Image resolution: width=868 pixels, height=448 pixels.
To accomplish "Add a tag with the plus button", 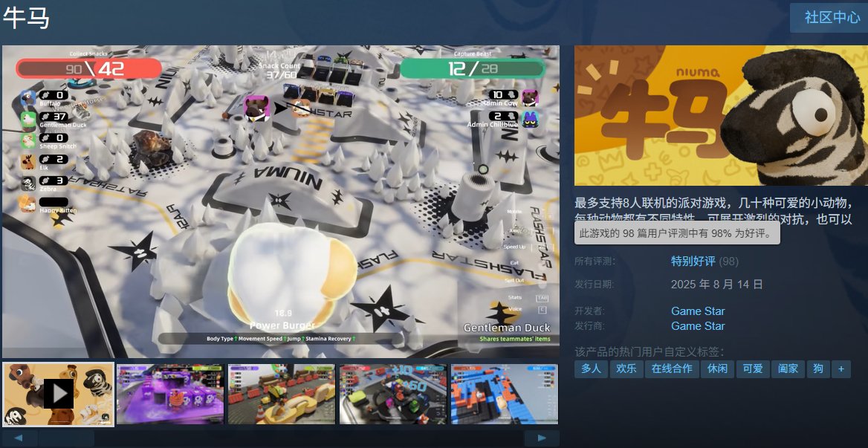I will coord(841,369).
